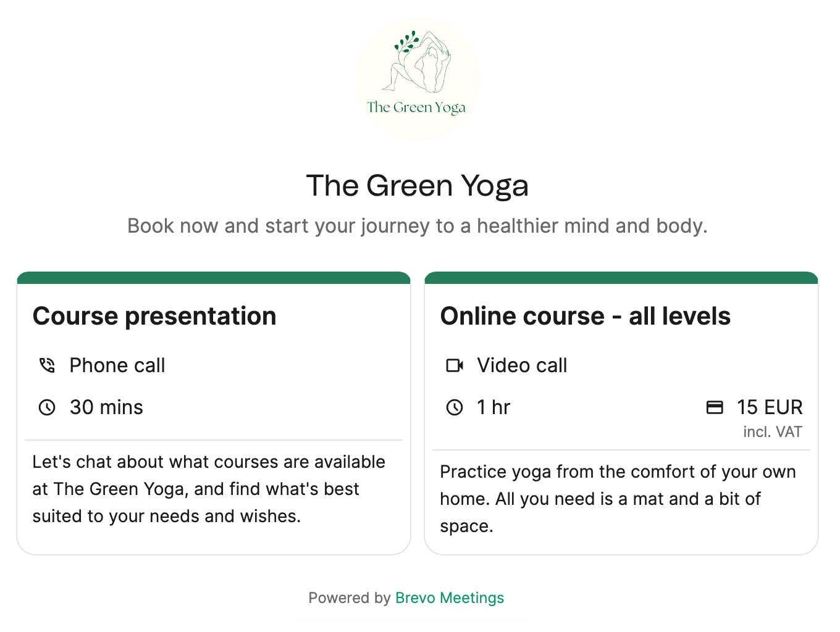Click The Green Yoga logo image
Viewport: 840px width, 632px height.
point(418,79)
